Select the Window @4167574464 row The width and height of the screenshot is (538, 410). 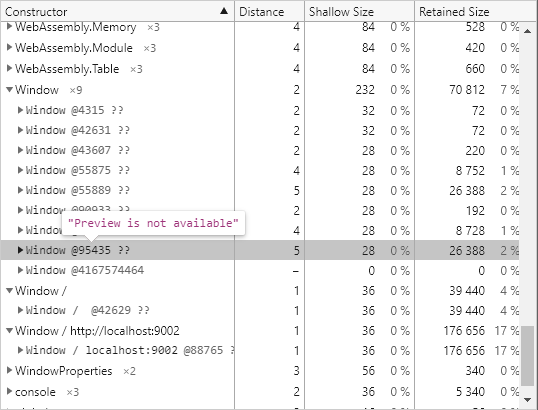pos(260,270)
